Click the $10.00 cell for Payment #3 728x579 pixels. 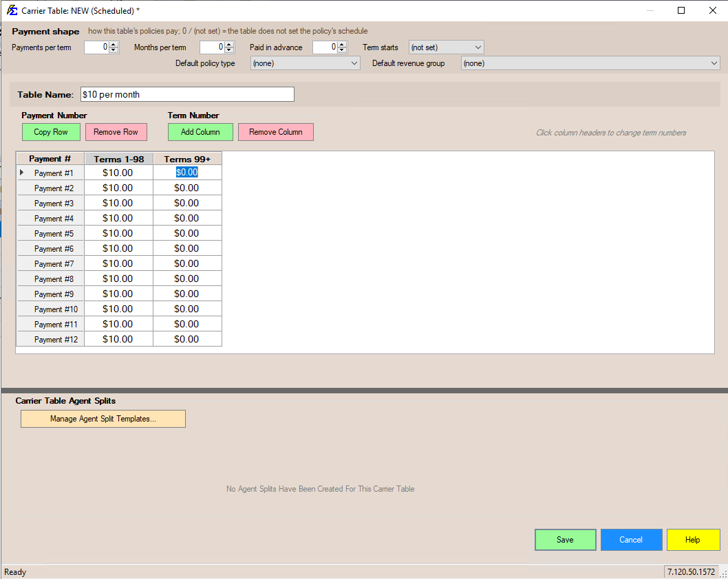pos(118,204)
